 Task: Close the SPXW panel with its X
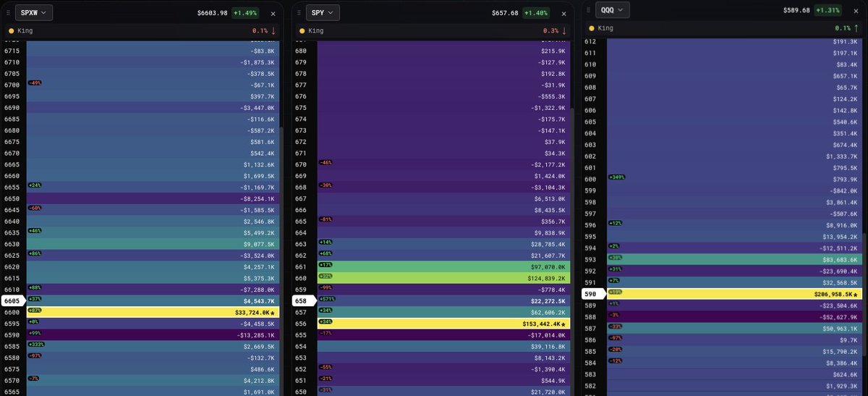tap(273, 14)
